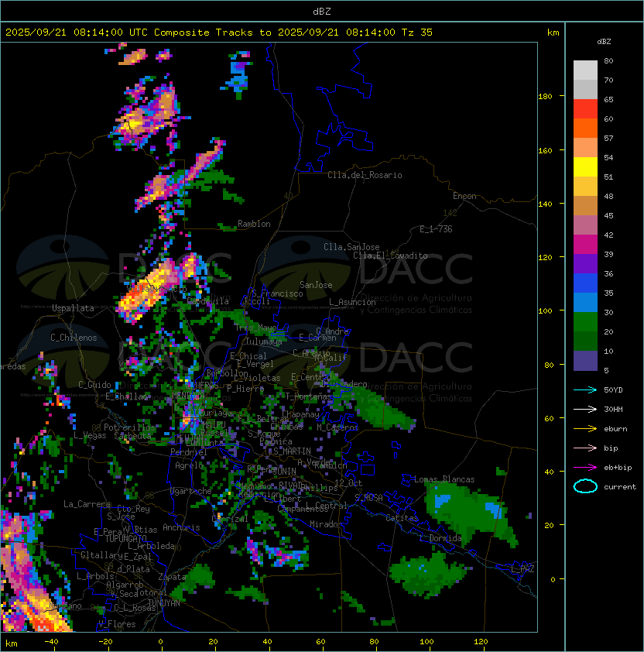Click the 'C_Chilenos' map label
Viewport: 644px width, 652px height.
(x=74, y=338)
